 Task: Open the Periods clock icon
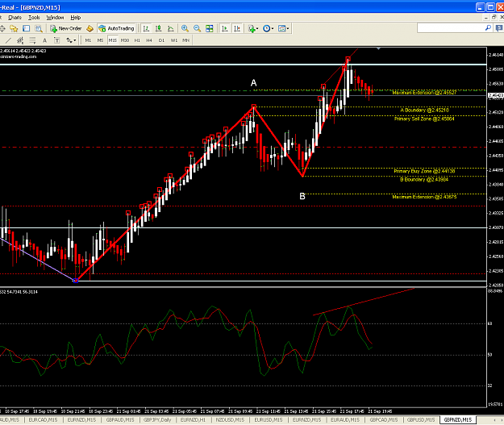pyautogui.click(x=266, y=28)
